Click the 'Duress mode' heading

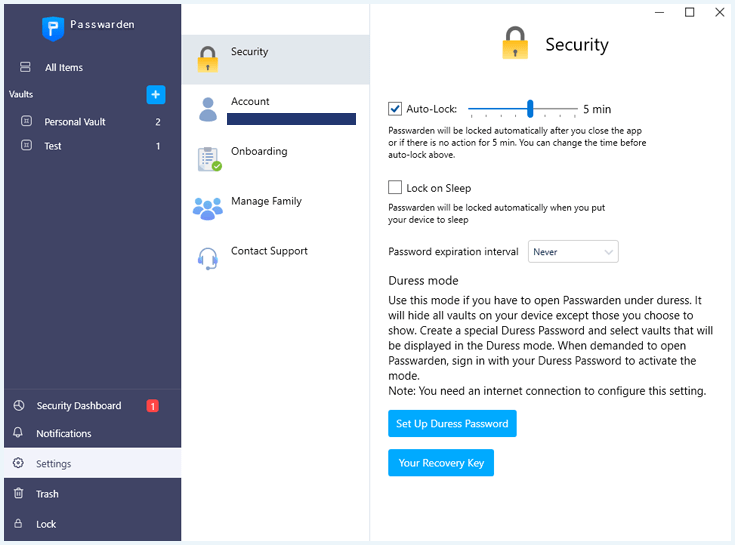point(423,281)
